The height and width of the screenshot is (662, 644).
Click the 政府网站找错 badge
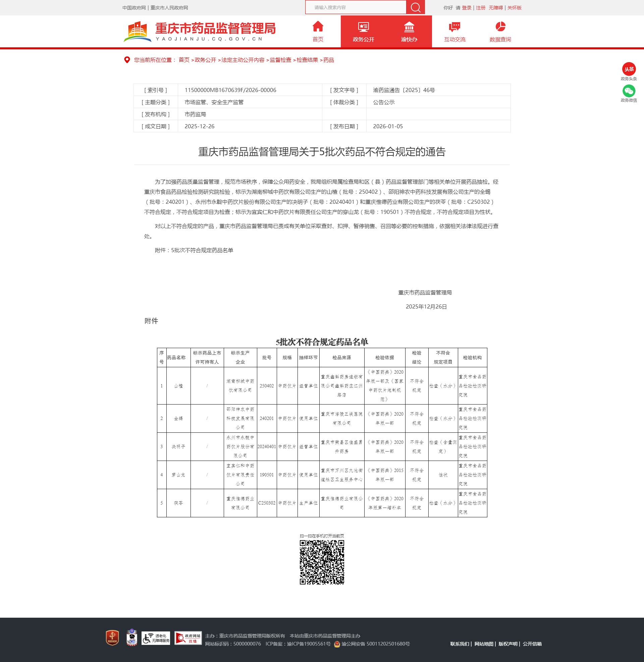pos(188,638)
